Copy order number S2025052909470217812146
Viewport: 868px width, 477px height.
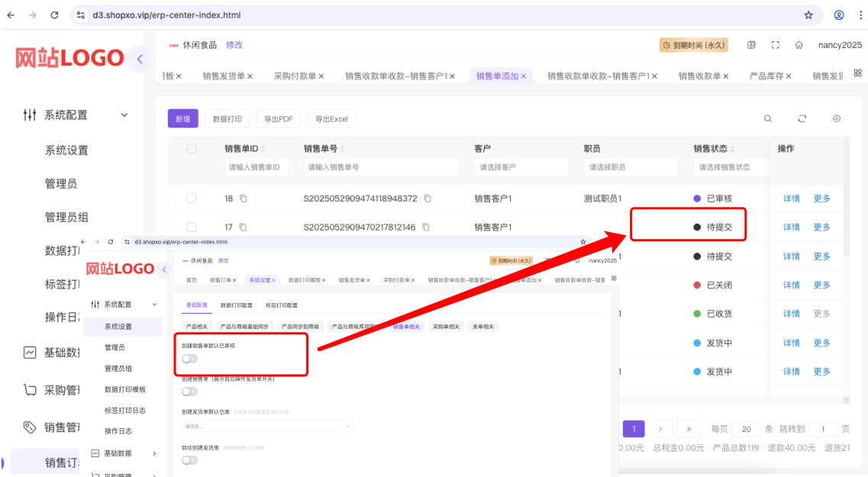pos(426,227)
